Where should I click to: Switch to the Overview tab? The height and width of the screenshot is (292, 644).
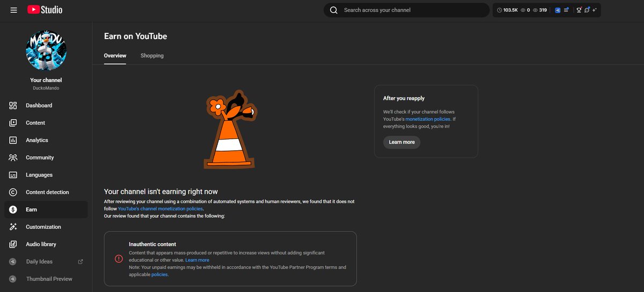(x=115, y=56)
